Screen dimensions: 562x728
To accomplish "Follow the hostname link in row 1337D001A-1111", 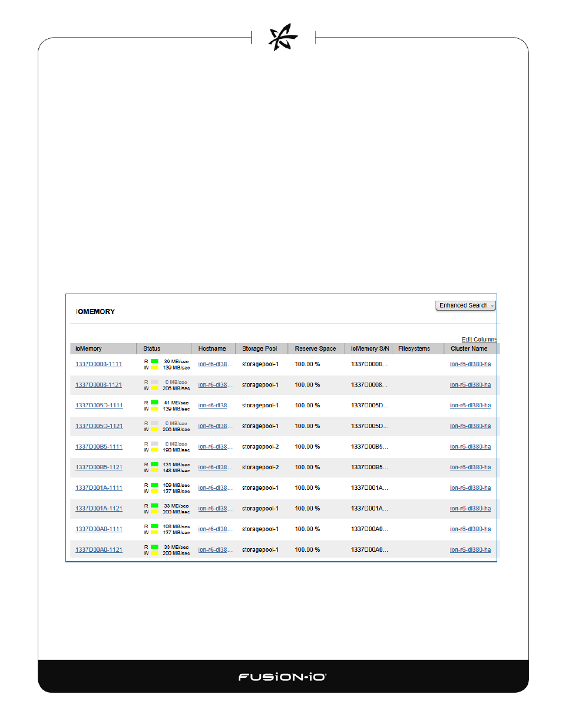I will [x=215, y=488].
